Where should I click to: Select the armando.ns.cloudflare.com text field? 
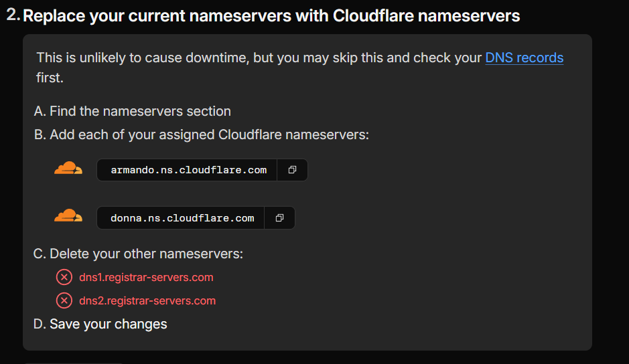pyautogui.click(x=187, y=170)
